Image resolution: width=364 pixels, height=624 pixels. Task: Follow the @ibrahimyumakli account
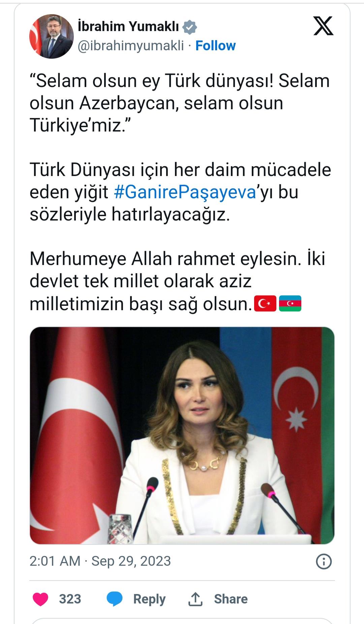coord(215,46)
